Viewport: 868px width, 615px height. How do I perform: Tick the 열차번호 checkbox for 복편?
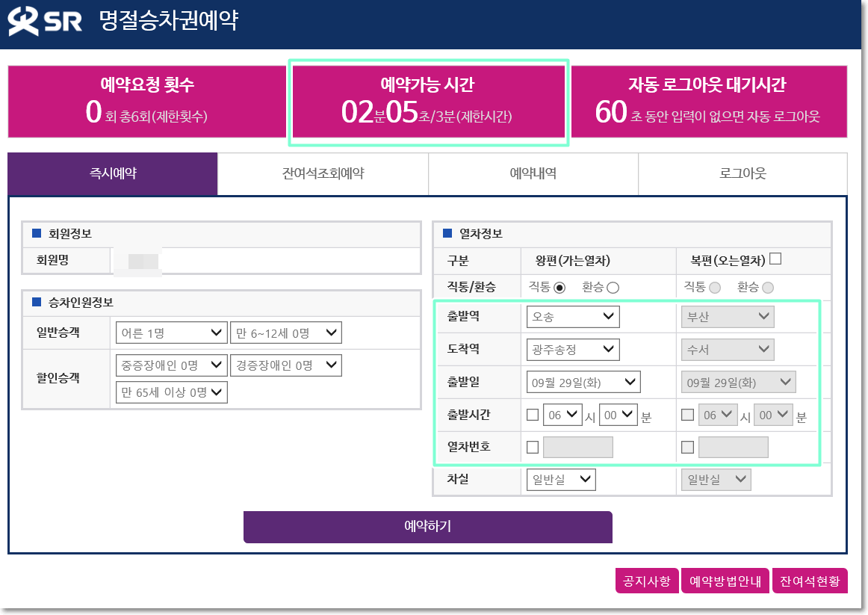pyautogui.click(x=687, y=448)
